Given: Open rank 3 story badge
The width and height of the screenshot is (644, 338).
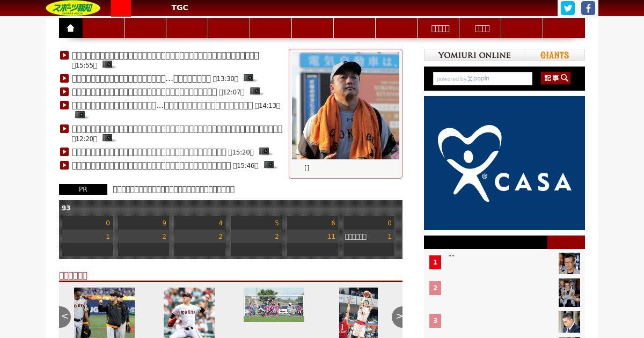Looking at the screenshot, I should [435, 321].
